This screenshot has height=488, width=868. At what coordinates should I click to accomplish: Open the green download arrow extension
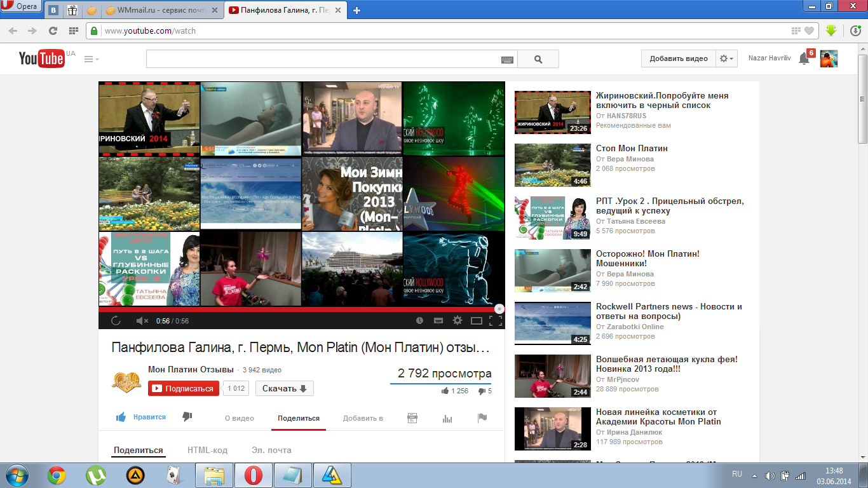[831, 30]
